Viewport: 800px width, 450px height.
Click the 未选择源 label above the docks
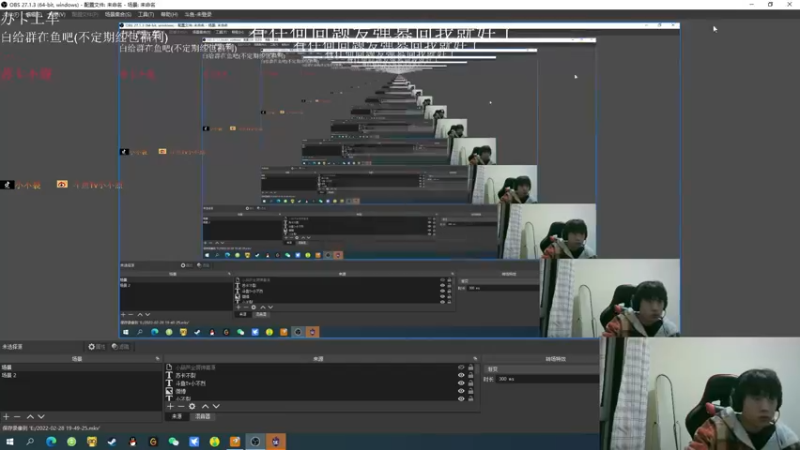tap(12, 347)
